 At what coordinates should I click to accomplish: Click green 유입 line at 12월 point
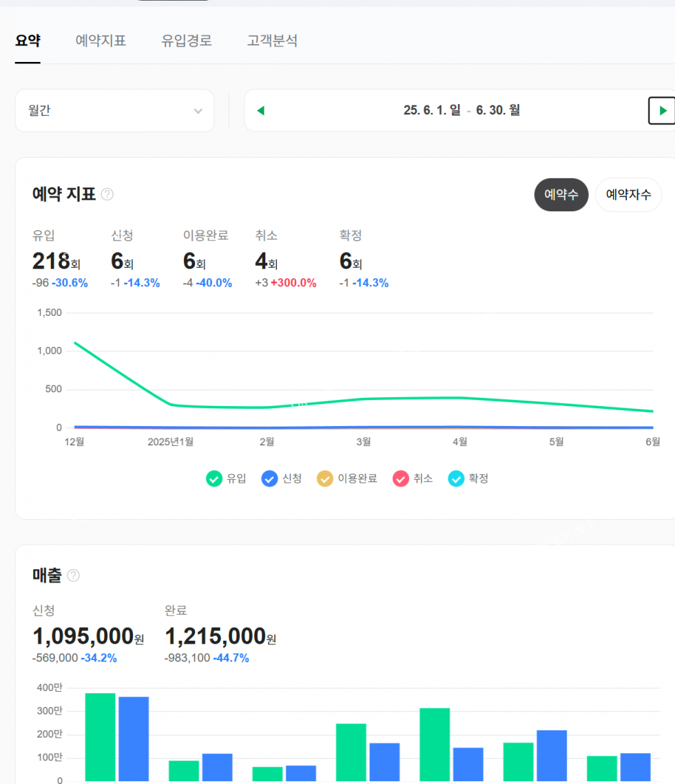coord(75,343)
